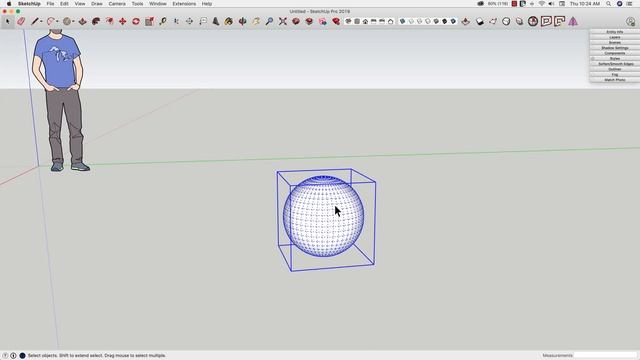Activate the red four-arrow Move tool
The width and height of the screenshot is (640, 360).
(x=122, y=21)
